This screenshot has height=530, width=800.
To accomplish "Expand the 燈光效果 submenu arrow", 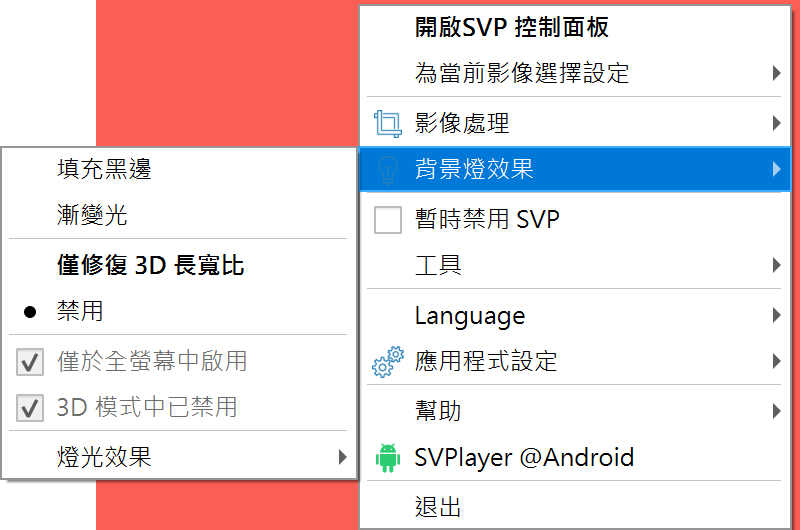I will [342, 457].
